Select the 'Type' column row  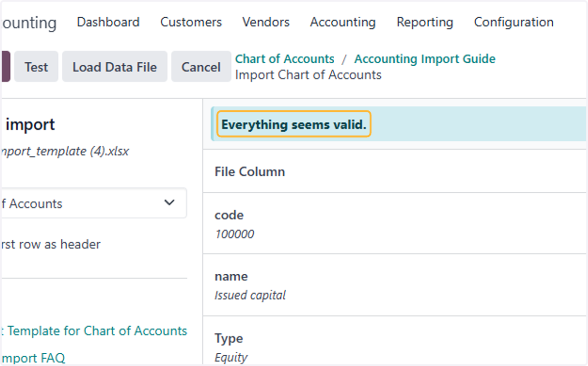tap(395, 341)
